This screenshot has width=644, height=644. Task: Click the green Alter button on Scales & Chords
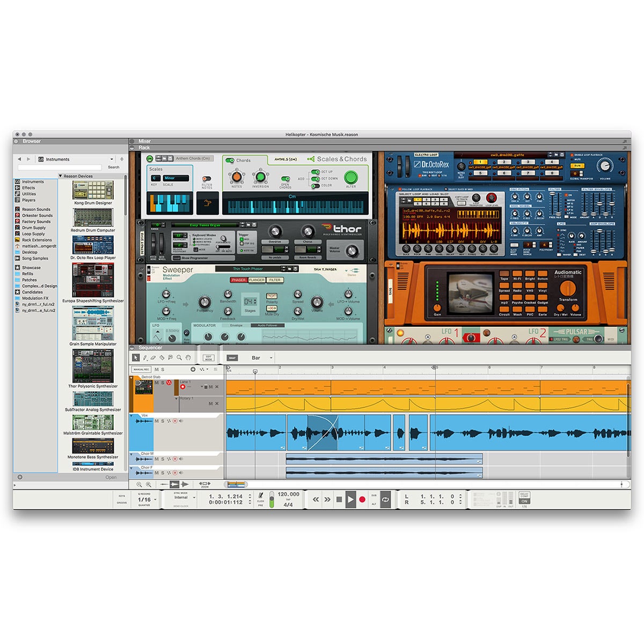point(351,177)
